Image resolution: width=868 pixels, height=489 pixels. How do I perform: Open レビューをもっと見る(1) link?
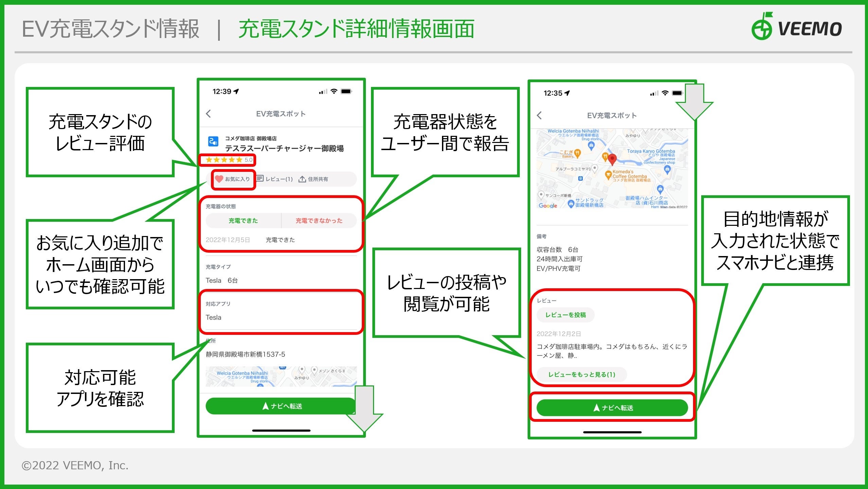coord(582,375)
